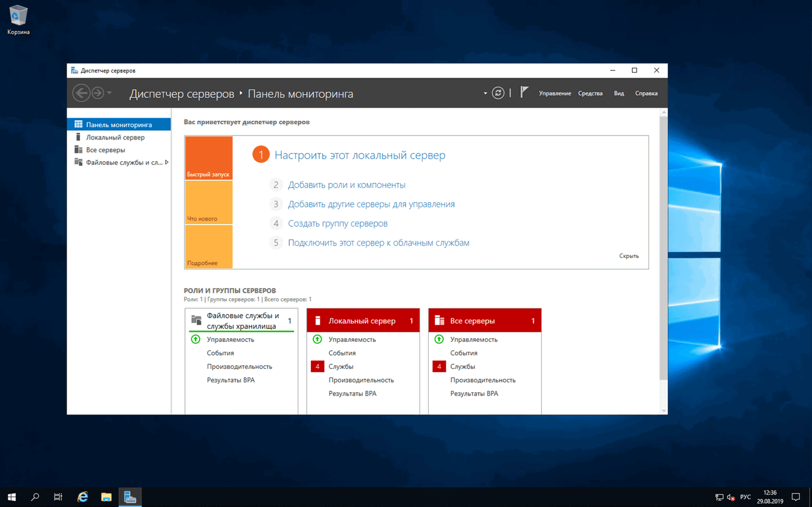Click Все серверы sidebar icon
This screenshot has height=507, width=812.
[78, 150]
